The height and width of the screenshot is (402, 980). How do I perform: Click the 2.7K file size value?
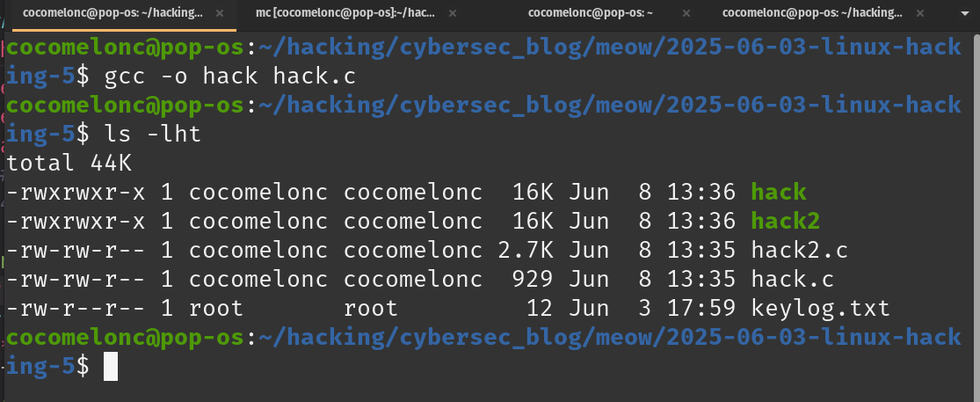click(x=525, y=251)
